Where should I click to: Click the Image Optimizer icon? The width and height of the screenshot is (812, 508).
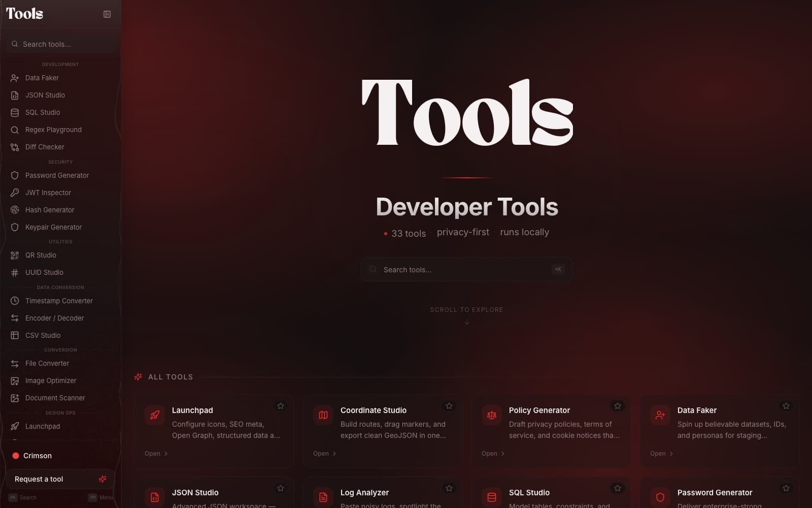(15, 380)
